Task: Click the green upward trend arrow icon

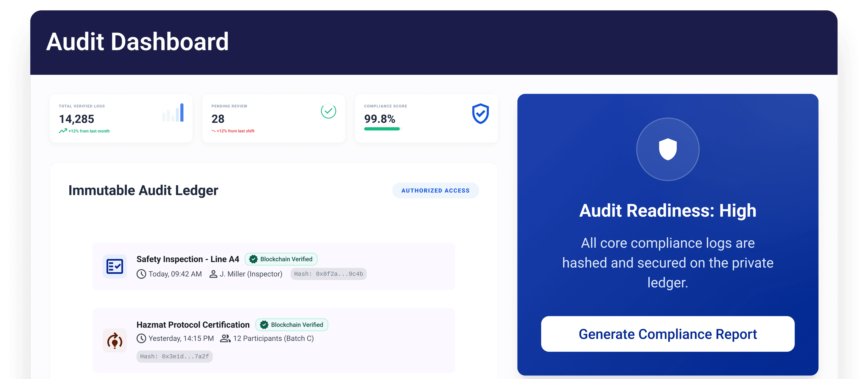Action: tap(63, 131)
